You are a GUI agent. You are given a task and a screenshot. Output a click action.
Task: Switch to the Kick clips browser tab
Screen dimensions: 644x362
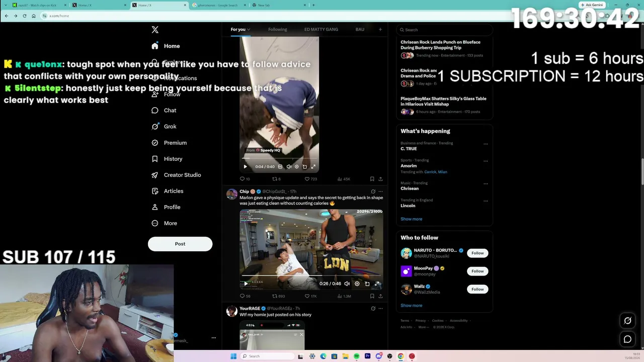pos(38,5)
